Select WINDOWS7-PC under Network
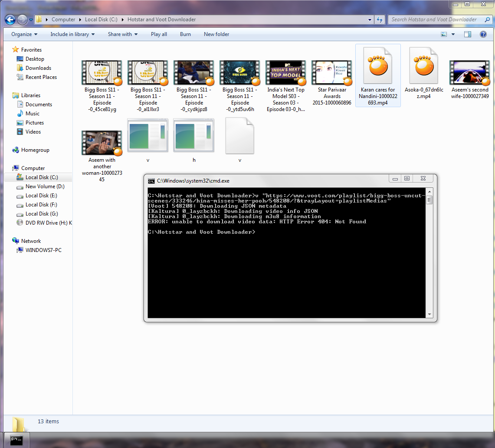Screen dimensions: 495x448 tap(43, 250)
